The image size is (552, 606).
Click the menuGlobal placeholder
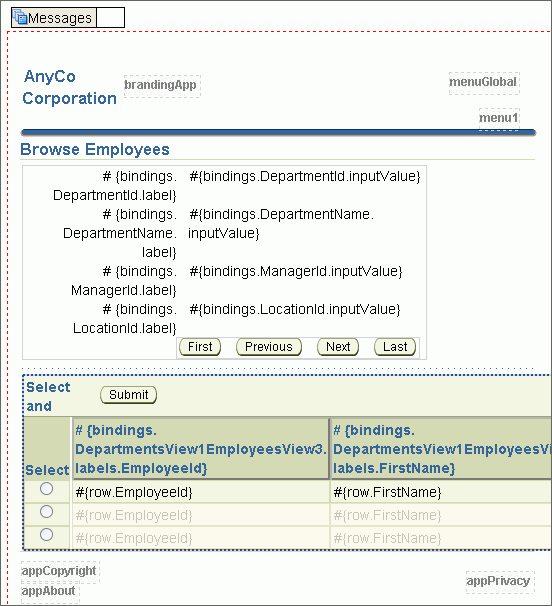click(484, 83)
